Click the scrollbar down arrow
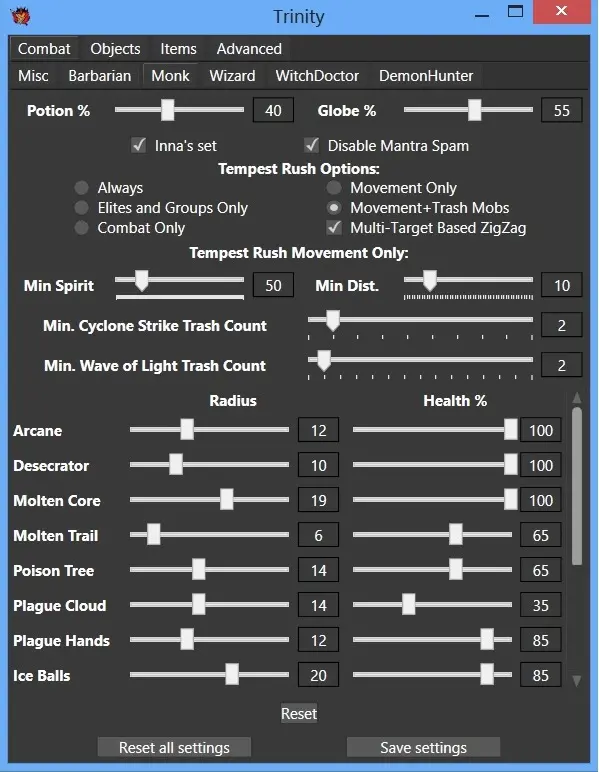Screen dimensions: 599x772 577,681
